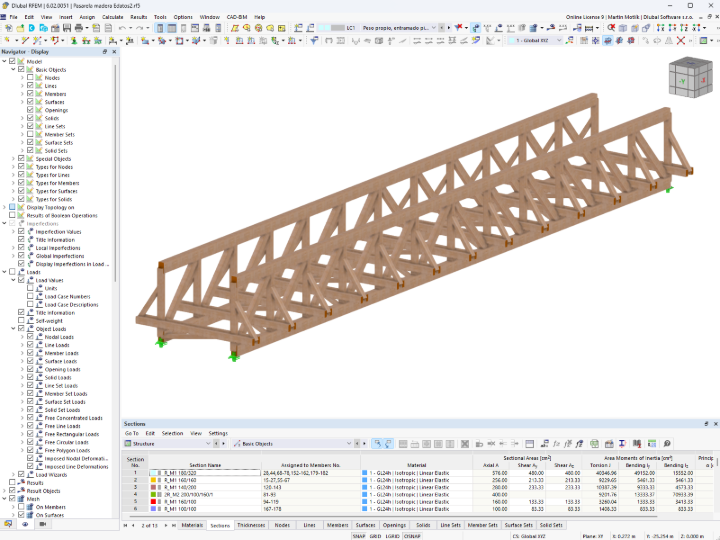The height and width of the screenshot is (540, 720).
Task: Toggle the Results of Boolean Operations checkbox
Action: point(12,215)
